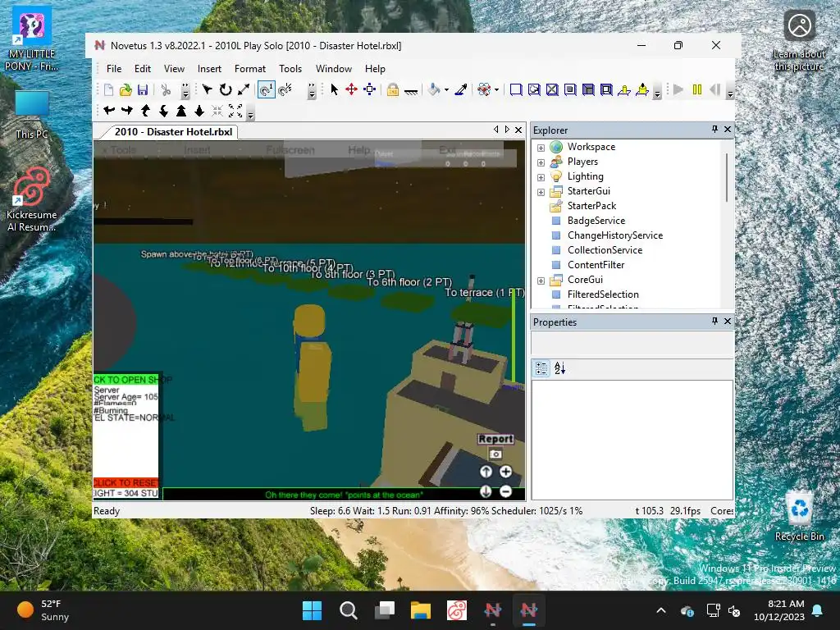This screenshot has width=840, height=630.
Task: Select the paint bucket Fill tool
Action: 434,90
